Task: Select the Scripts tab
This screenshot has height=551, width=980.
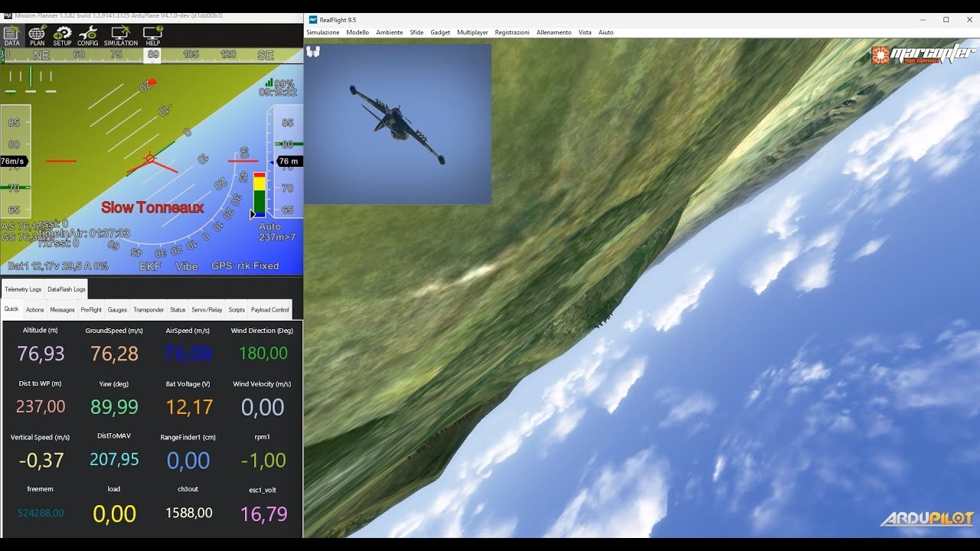Action: pos(237,310)
